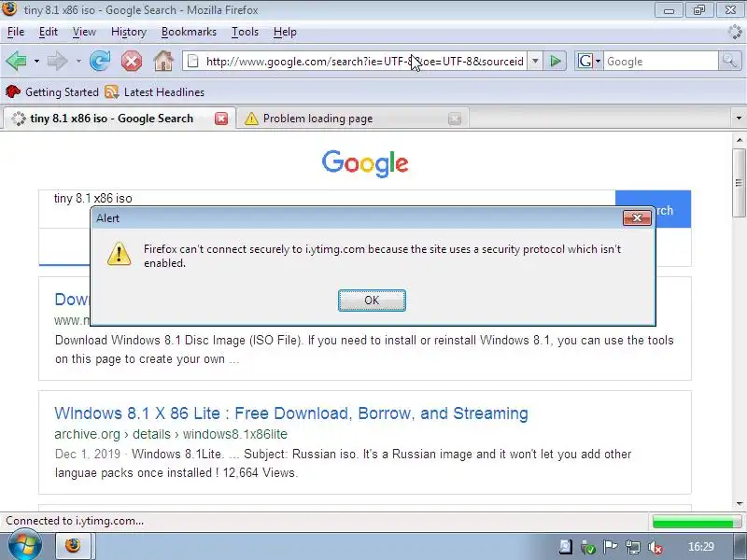The width and height of the screenshot is (747, 560).
Task: Close the Problem loading page tab
Action: tap(455, 119)
